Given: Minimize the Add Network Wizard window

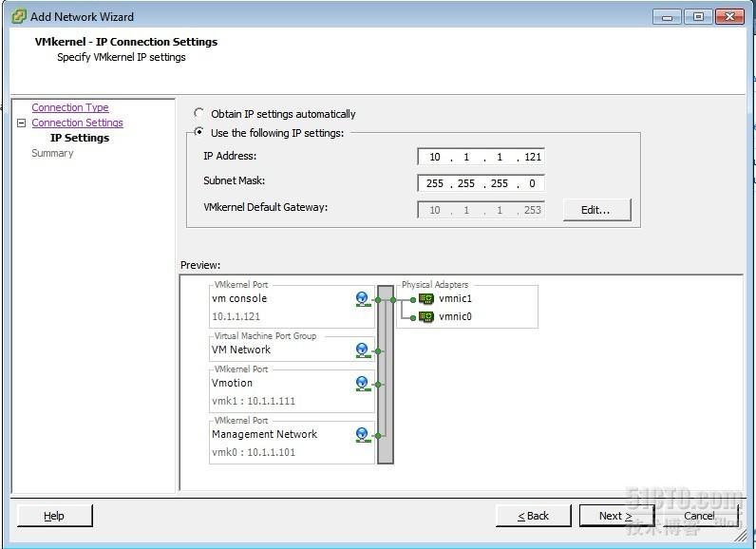Looking at the screenshot, I should (x=668, y=17).
